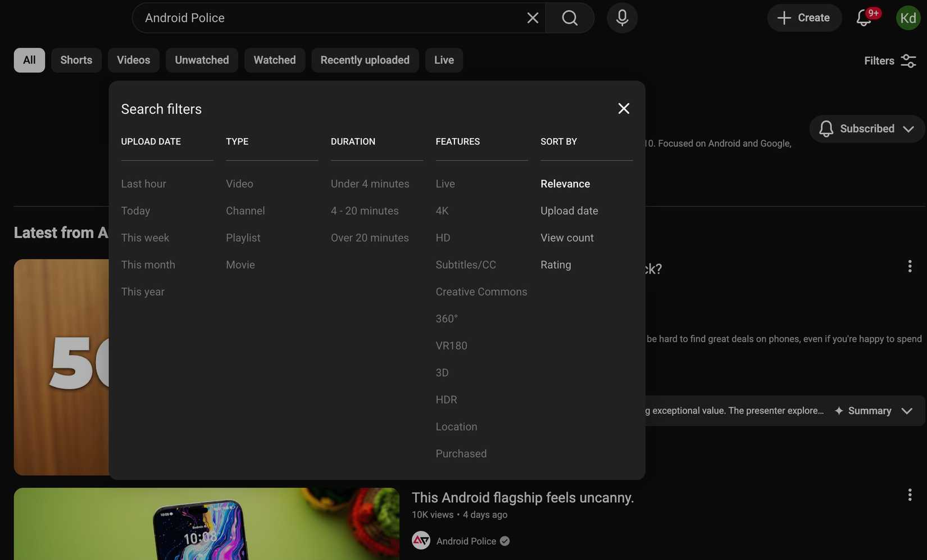
Task: Toggle the Live filter chip
Action: 443,60
